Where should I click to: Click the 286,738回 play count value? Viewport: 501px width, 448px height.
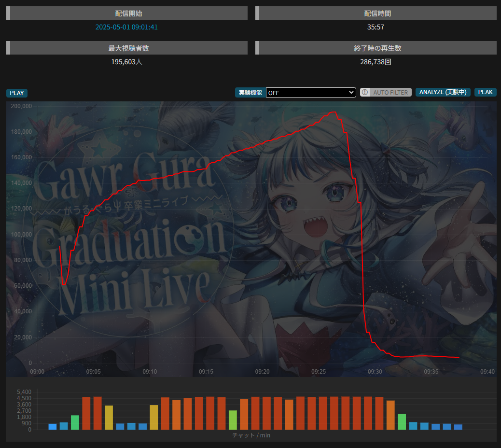376,62
